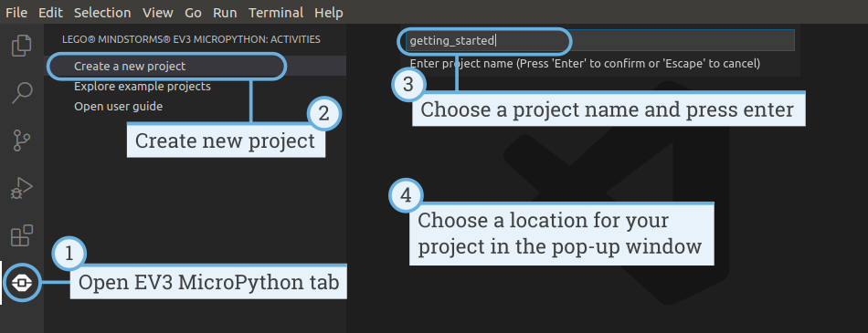Open the Go menu

193,12
